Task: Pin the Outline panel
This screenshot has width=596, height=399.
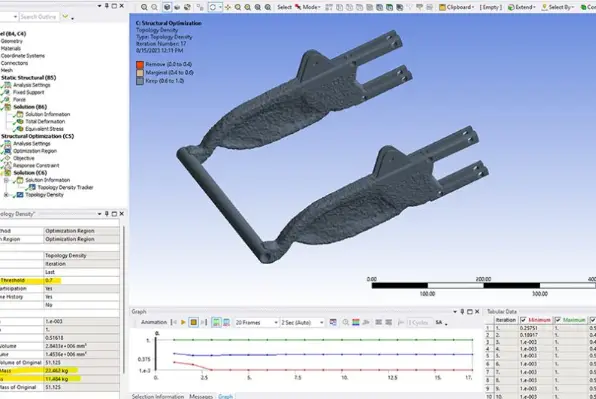Action: 106,6
